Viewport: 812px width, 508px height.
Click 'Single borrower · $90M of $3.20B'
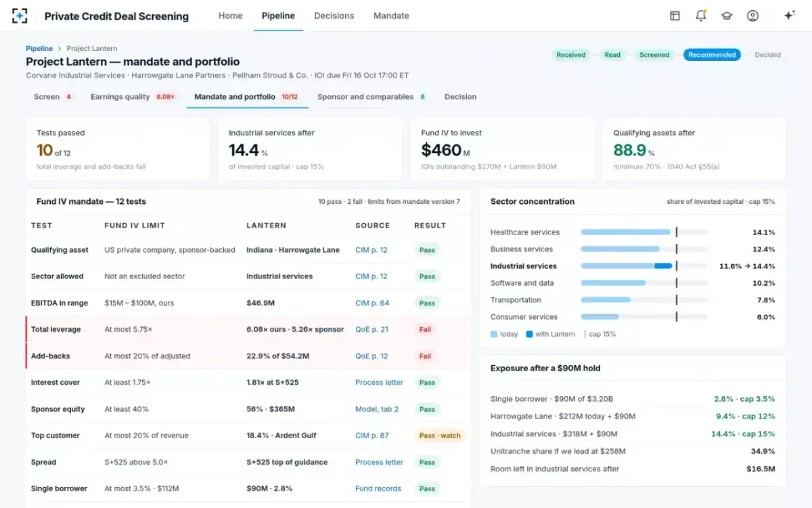[551, 399]
